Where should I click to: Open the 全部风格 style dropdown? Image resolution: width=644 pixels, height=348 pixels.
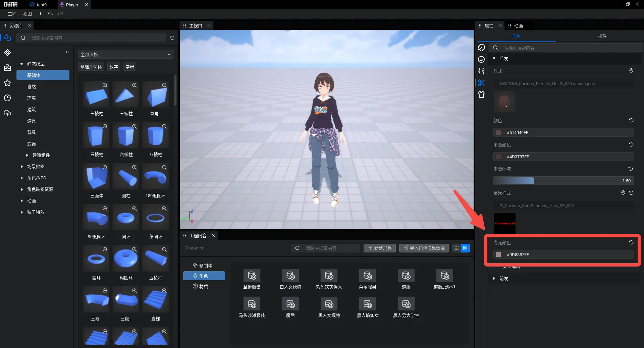(x=126, y=54)
